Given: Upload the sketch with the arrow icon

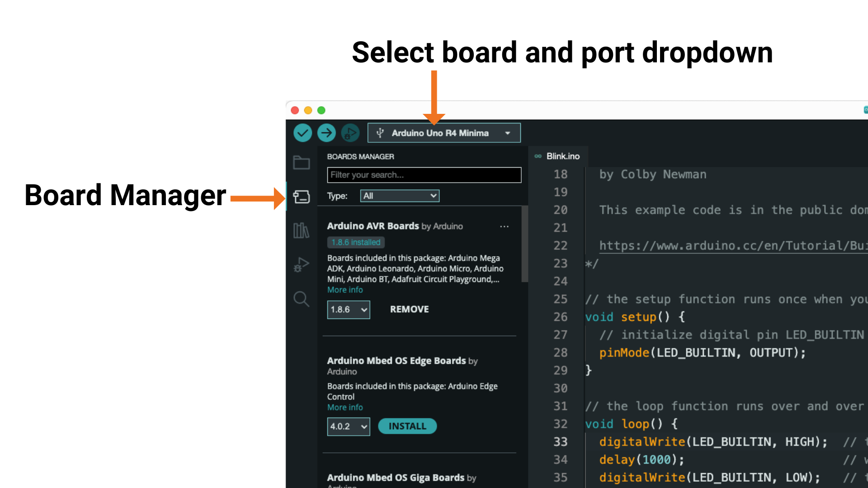Looking at the screenshot, I should click(326, 132).
